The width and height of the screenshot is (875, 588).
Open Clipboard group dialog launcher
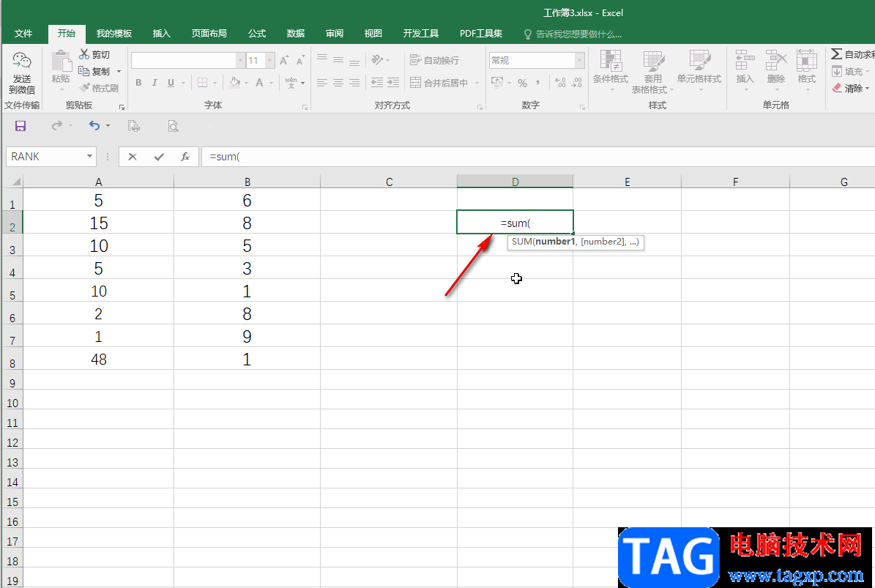pyautogui.click(x=122, y=107)
